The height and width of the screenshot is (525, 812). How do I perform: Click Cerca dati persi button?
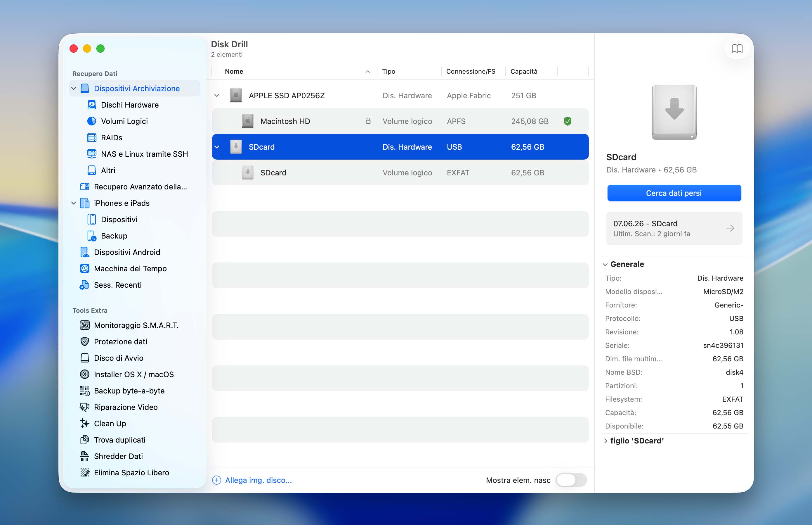[x=674, y=193]
